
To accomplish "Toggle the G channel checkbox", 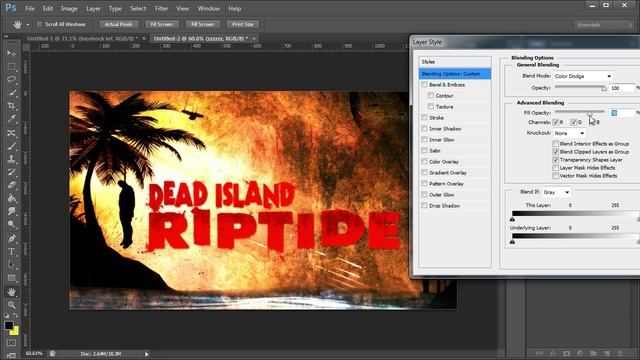I will click(x=573, y=122).
